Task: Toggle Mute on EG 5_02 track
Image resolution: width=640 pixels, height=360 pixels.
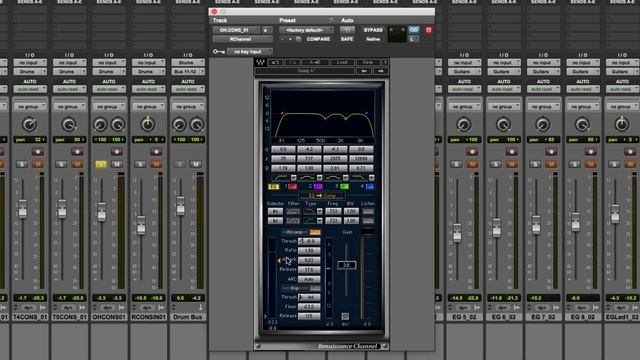Action: coord(472,164)
